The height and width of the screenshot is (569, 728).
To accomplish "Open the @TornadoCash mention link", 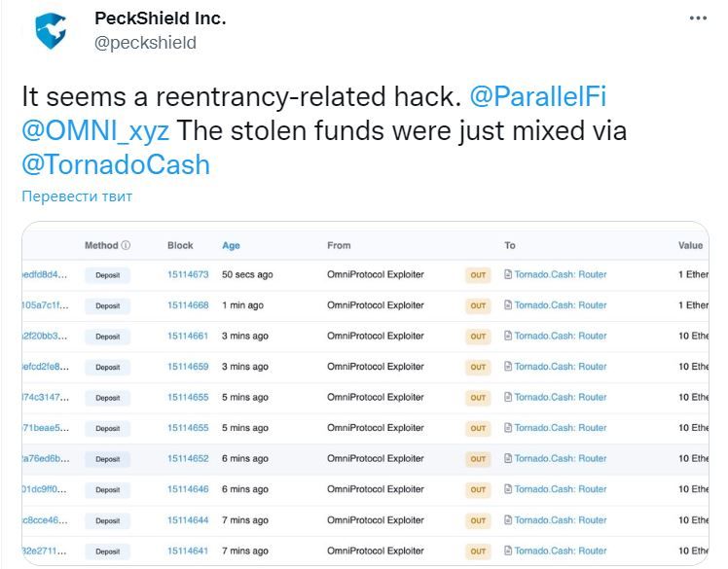I will coord(116,164).
